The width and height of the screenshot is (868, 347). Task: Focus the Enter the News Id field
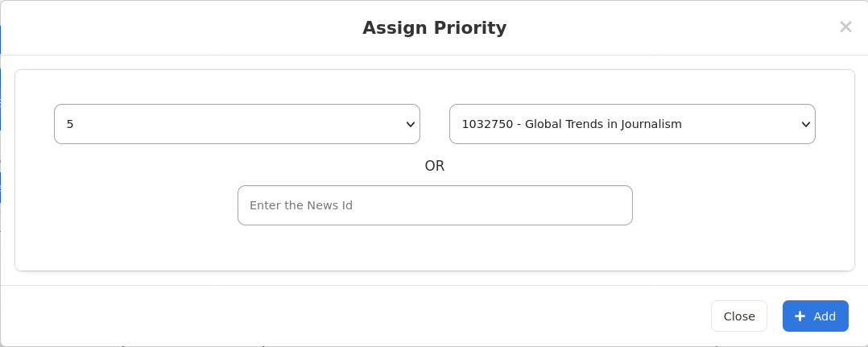[x=435, y=205]
